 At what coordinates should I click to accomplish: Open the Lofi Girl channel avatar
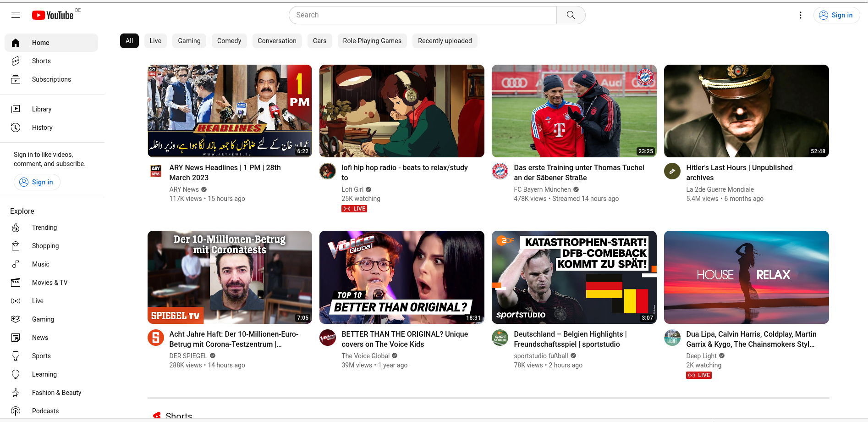(328, 171)
